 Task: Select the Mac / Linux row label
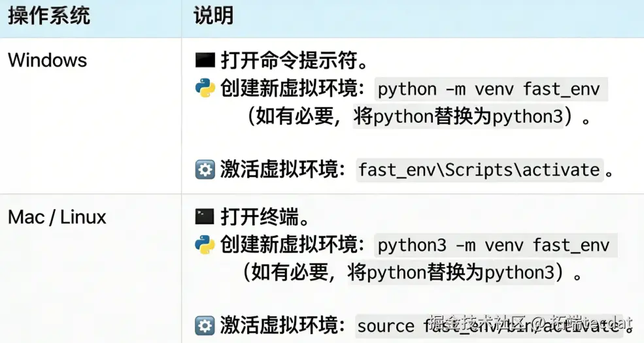[x=57, y=217]
